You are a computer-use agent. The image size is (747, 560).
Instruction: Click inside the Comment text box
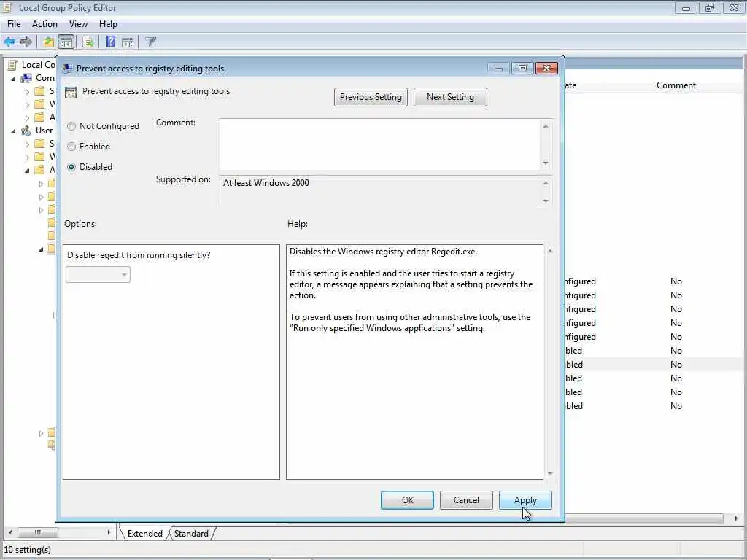379,144
